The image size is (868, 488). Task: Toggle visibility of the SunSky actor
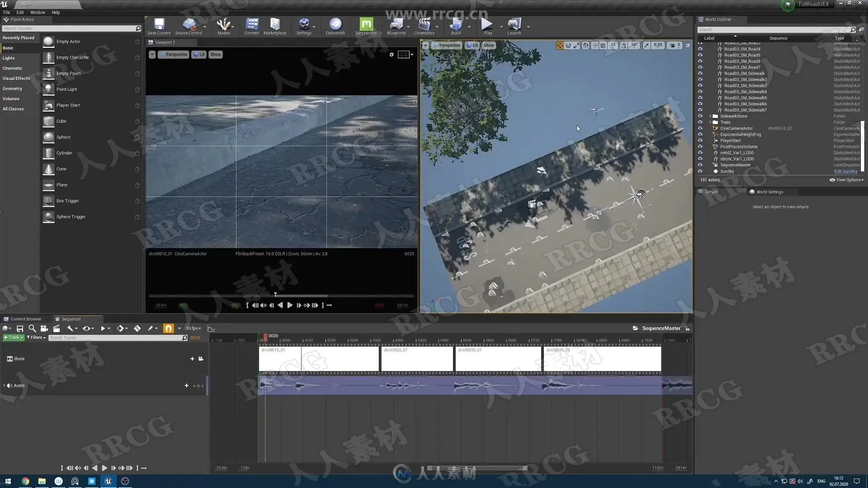point(700,171)
